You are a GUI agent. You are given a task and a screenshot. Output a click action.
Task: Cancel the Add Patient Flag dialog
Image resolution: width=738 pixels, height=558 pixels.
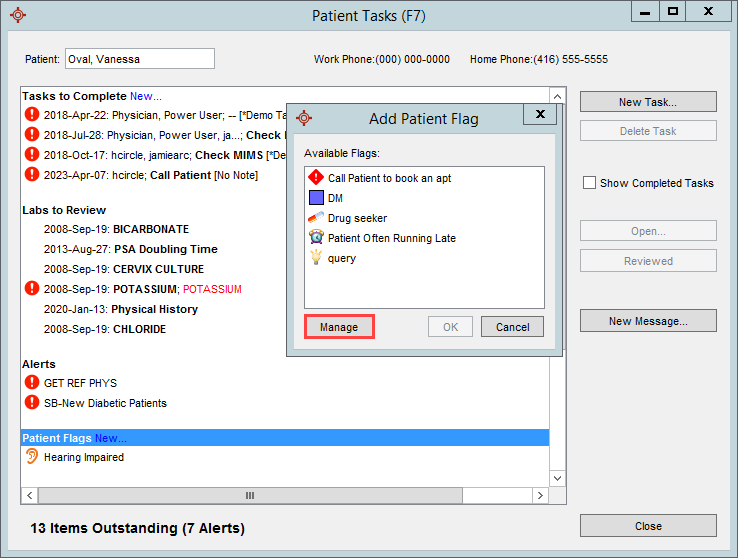tap(512, 327)
